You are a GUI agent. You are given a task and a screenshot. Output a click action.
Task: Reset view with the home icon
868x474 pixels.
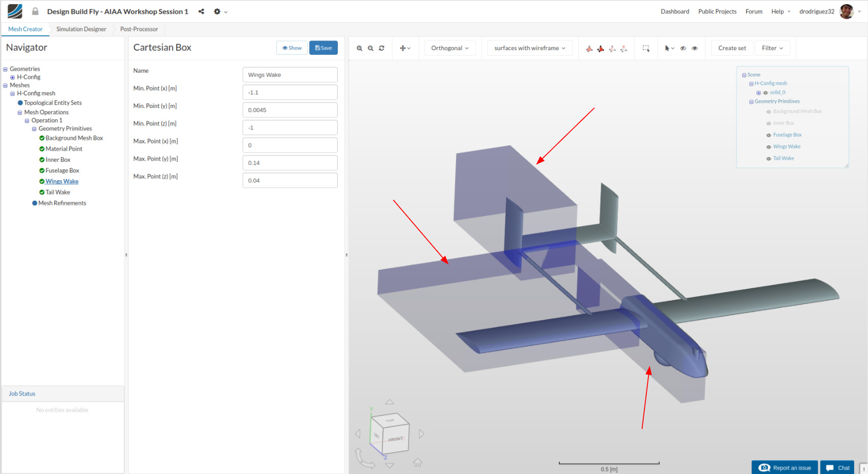[418, 463]
